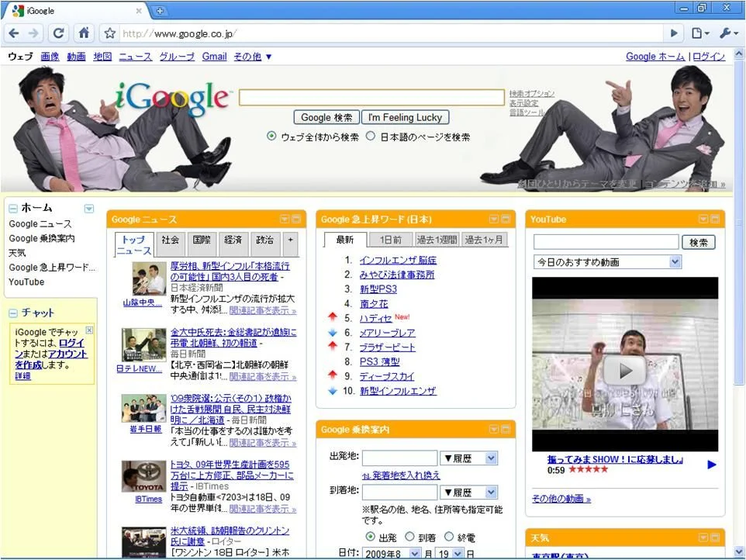Open the ログイン link in the top bar
Image resolution: width=746 pixels, height=560 pixels.
[x=709, y=57]
